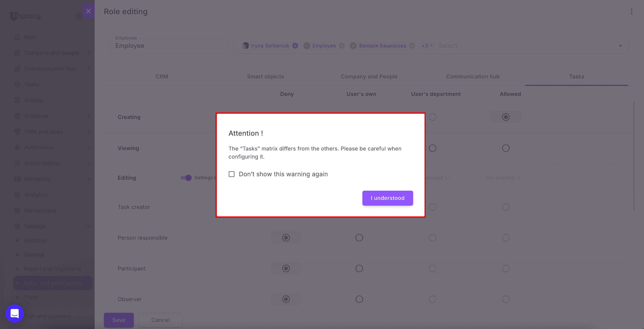Image resolution: width=644 pixels, height=329 pixels.
Task: Select Allowed radio for Creating
Action: (x=506, y=117)
